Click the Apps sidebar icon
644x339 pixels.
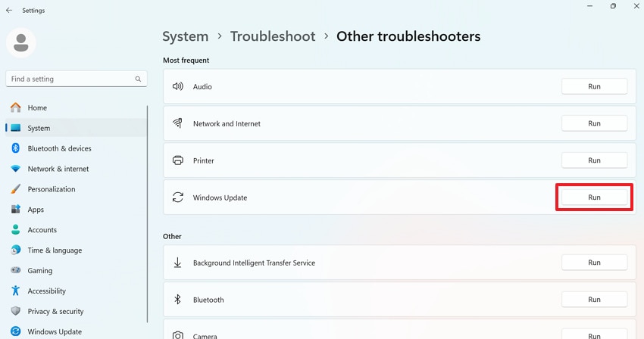tap(16, 210)
